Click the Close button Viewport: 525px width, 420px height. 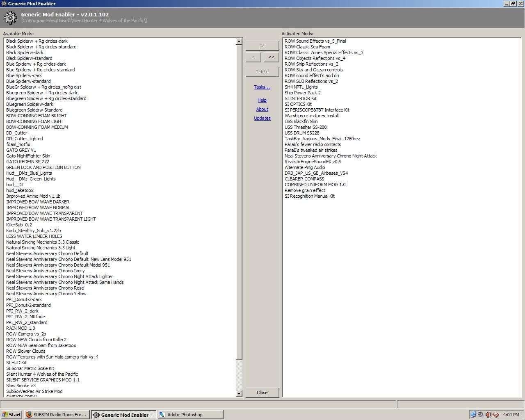pyautogui.click(x=262, y=393)
